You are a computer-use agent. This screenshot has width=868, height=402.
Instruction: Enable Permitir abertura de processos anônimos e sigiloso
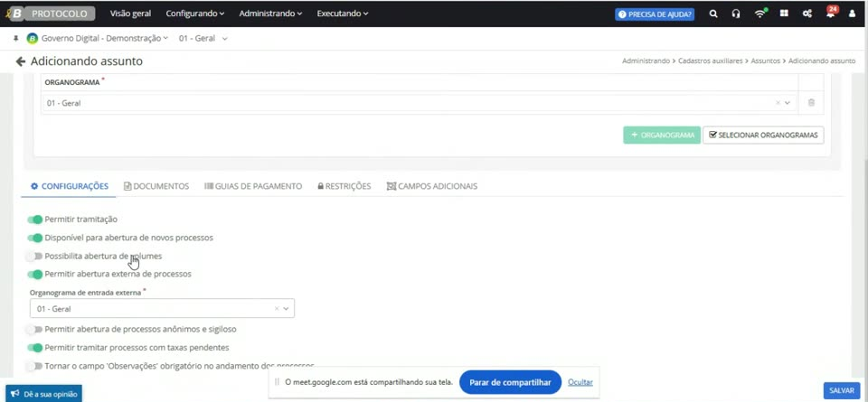(35, 329)
